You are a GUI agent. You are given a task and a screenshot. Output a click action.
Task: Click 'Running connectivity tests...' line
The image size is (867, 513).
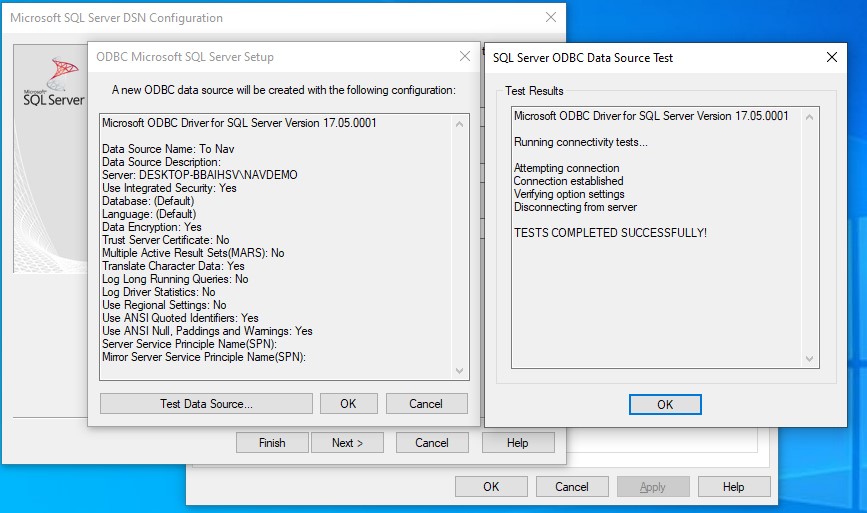581,142
